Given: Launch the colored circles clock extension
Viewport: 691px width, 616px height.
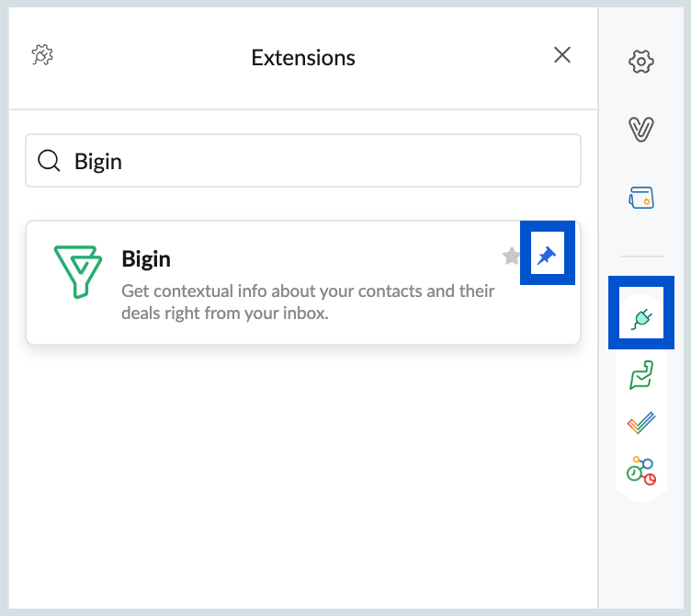Looking at the screenshot, I should click(x=641, y=471).
